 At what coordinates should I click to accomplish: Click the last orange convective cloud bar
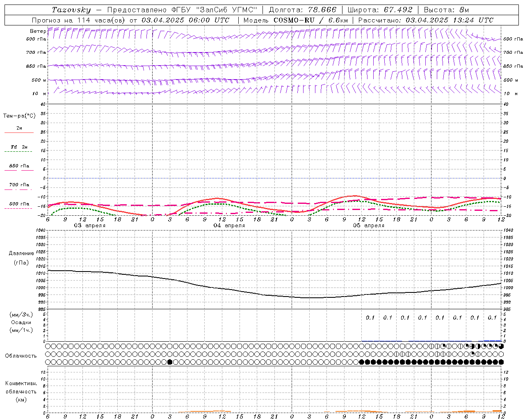click(x=497, y=411)
